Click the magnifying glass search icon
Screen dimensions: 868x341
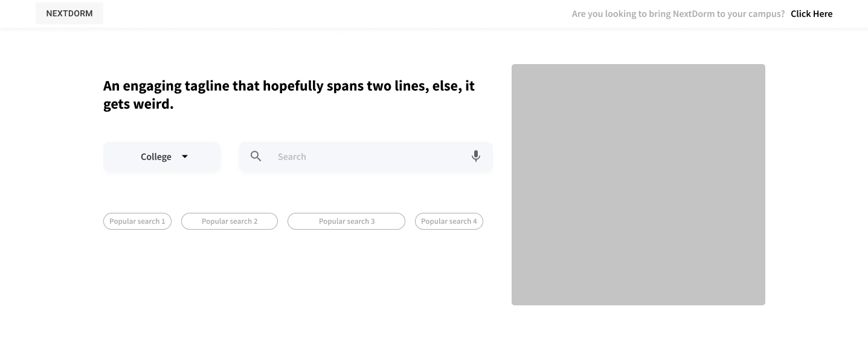[x=256, y=157]
